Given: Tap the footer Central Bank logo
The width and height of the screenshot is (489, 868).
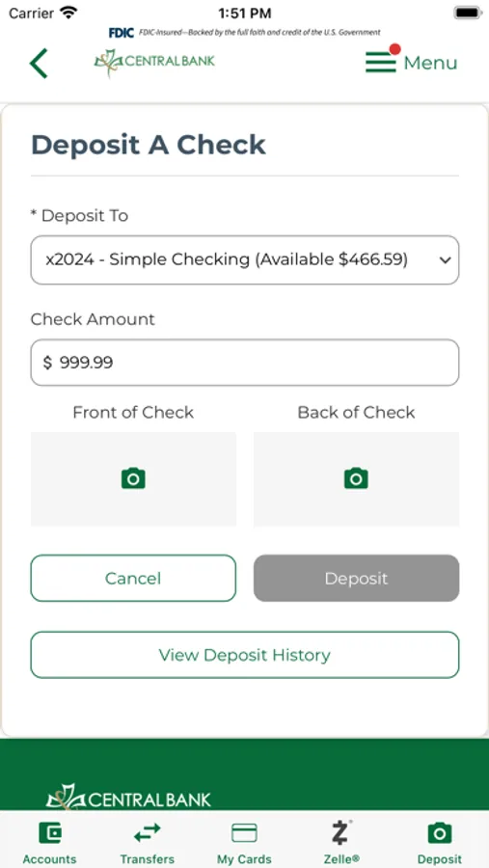Looking at the screenshot, I should click(x=128, y=798).
